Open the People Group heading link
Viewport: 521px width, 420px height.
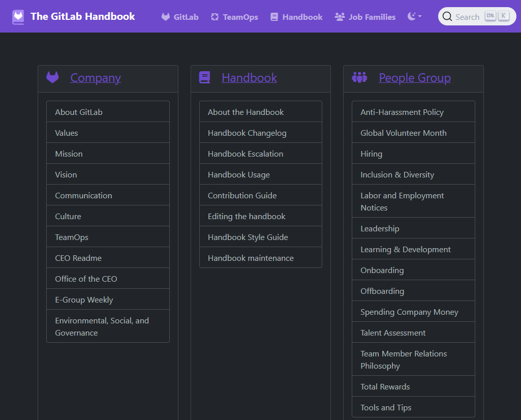tap(415, 78)
